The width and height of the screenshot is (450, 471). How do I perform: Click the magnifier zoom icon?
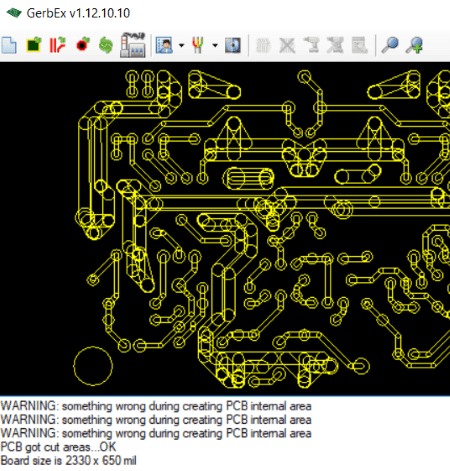390,45
